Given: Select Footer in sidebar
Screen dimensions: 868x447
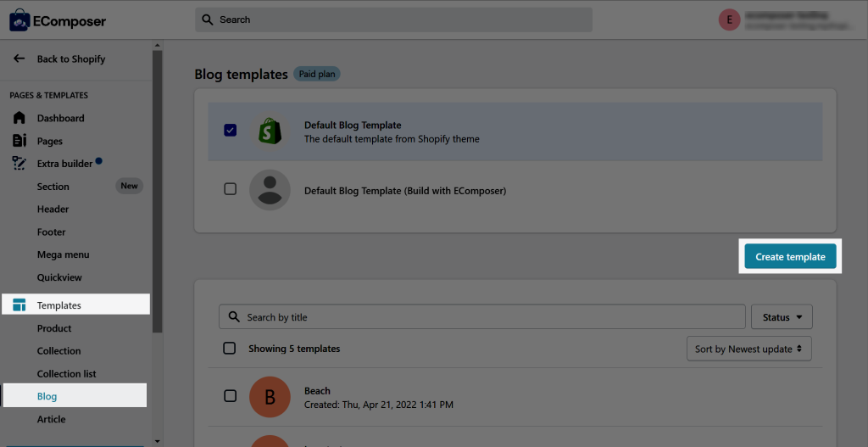Looking at the screenshot, I should coord(52,232).
